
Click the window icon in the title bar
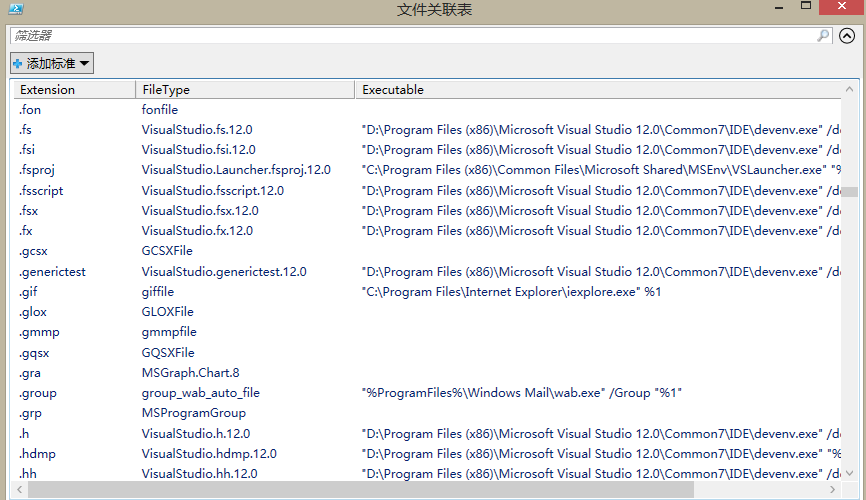click(x=14, y=8)
